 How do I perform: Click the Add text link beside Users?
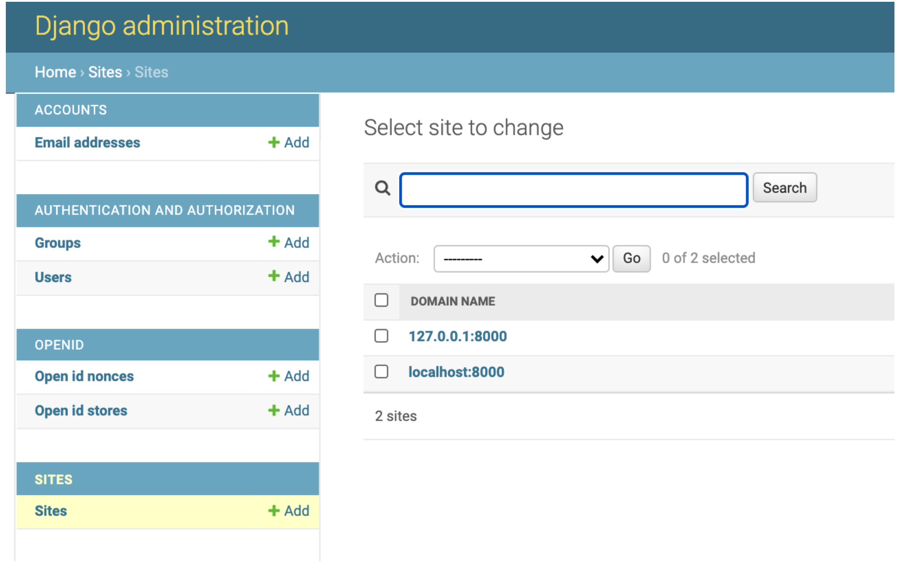297,277
